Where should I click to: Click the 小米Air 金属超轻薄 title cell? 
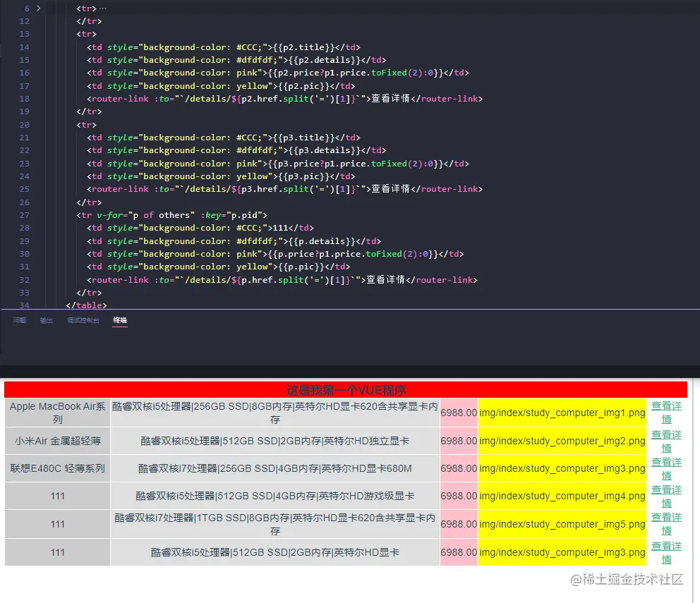point(58,441)
